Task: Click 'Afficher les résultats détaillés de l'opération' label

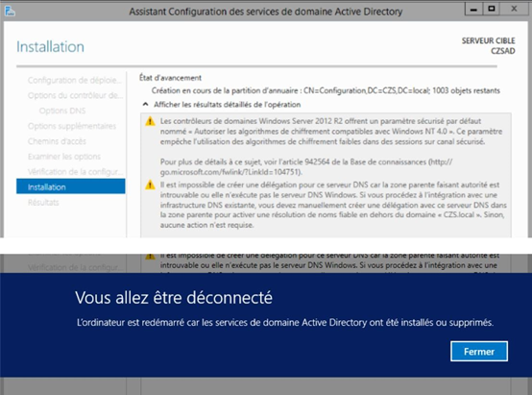Action: pos(227,104)
